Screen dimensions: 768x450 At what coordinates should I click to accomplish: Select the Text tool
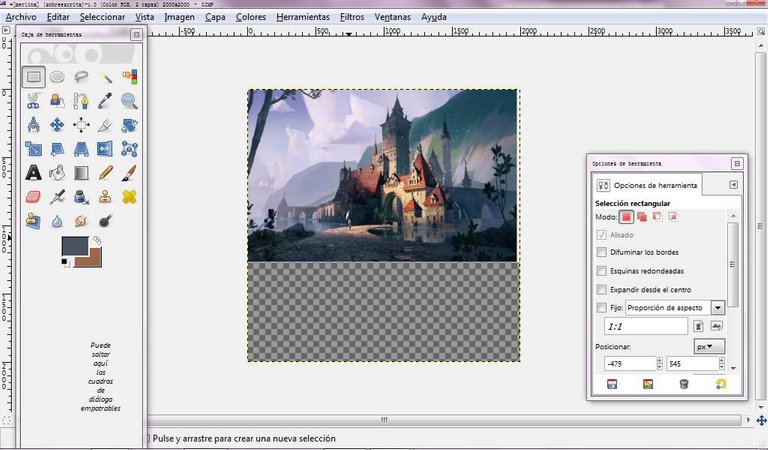(33, 173)
